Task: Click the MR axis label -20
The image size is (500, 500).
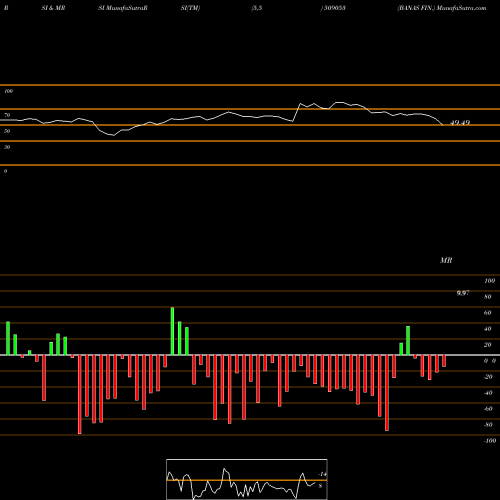Action: pyautogui.click(x=488, y=377)
